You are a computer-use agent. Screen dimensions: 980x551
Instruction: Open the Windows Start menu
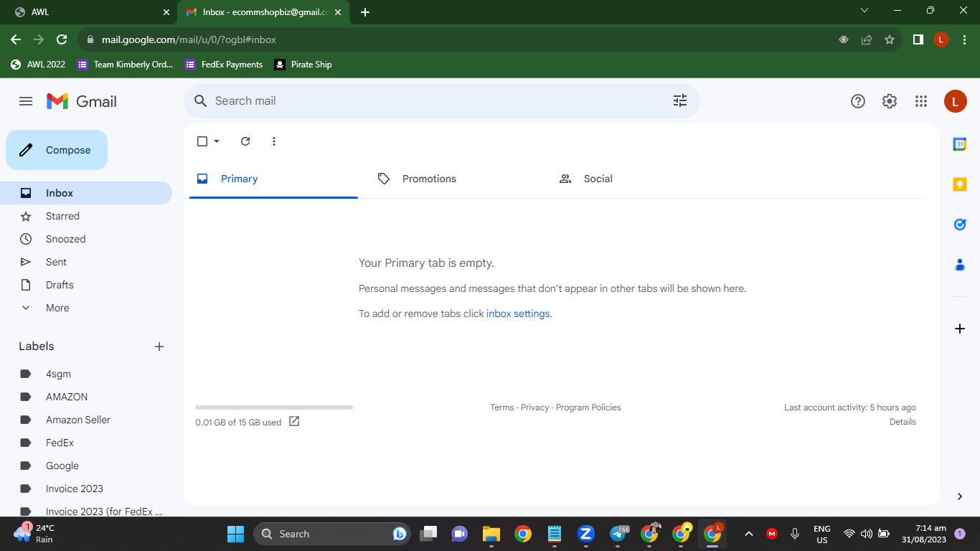pyautogui.click(x=235, y=534)
